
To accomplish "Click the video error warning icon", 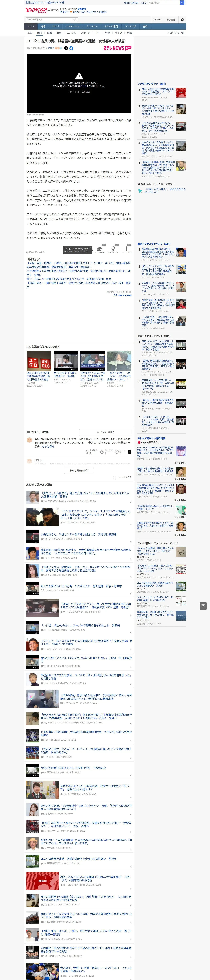I will tap(79, 76).
